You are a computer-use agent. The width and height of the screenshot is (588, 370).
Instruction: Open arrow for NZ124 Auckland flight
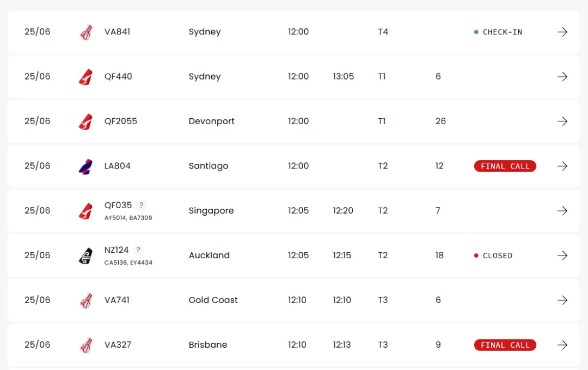pyautogui.click(x=562, y=255)
